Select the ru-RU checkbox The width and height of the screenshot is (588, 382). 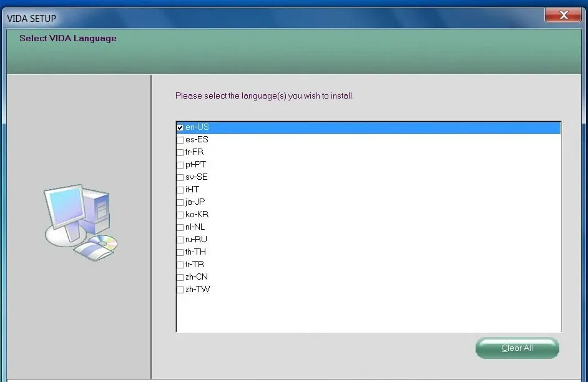180,240
